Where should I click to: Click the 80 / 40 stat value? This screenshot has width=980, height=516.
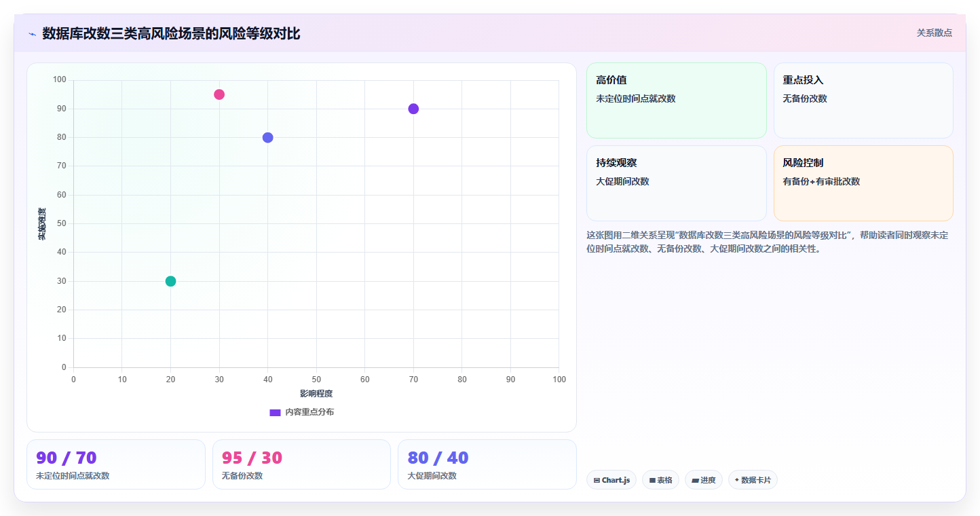tap(438, 458)
